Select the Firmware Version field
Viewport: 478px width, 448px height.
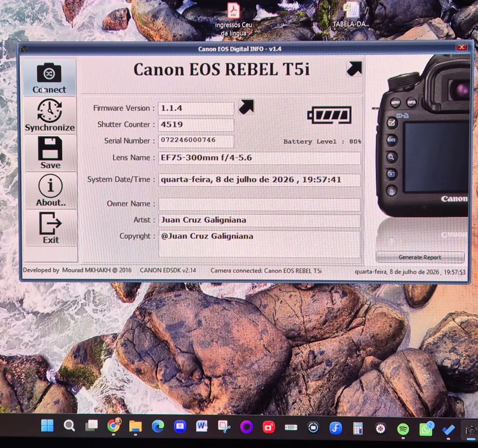196,108
